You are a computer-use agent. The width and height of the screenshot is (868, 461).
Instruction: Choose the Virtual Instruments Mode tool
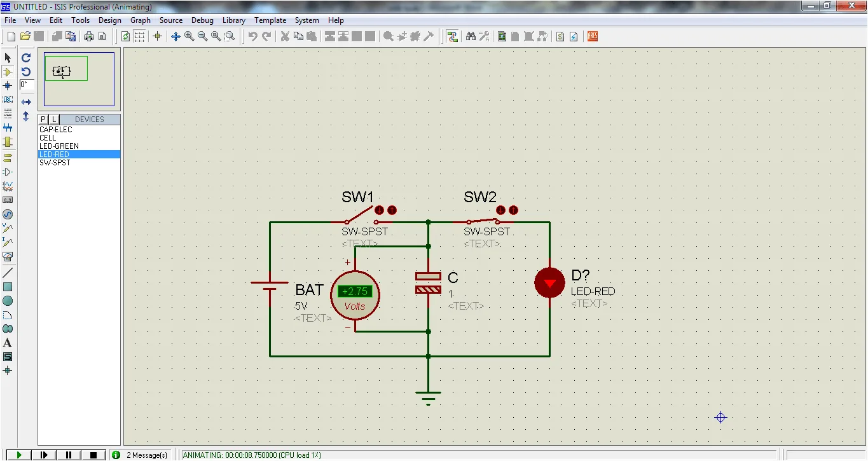[8, 256]
